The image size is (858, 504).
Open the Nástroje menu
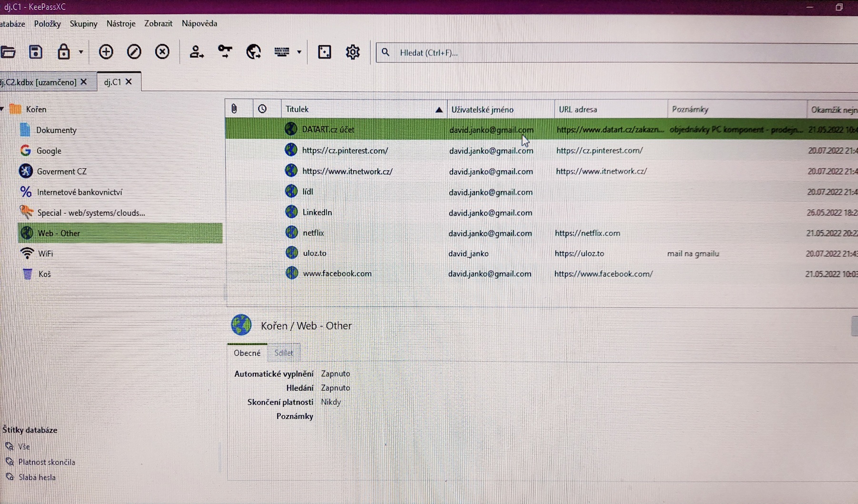pos(121,23)
